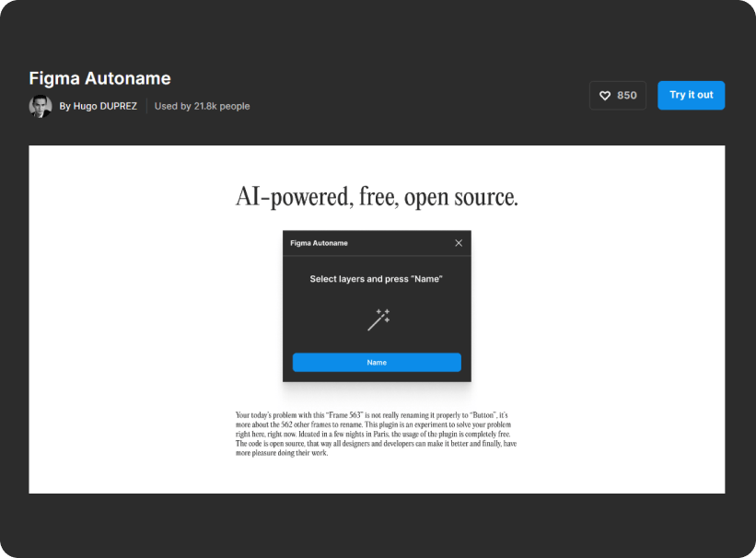Screen dimensions: 756x558
Task: Click the blue Name button
Action: tap(377, 362)
